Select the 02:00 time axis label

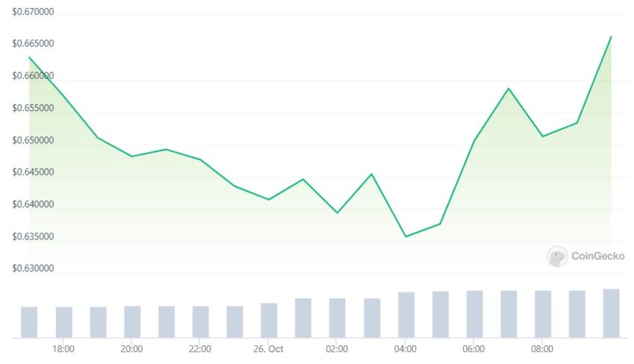[x=337, y=349]
